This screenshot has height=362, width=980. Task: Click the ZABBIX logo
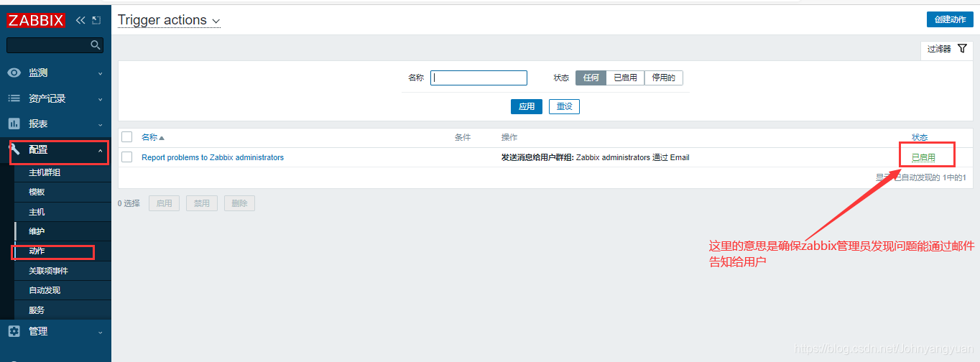36,20
